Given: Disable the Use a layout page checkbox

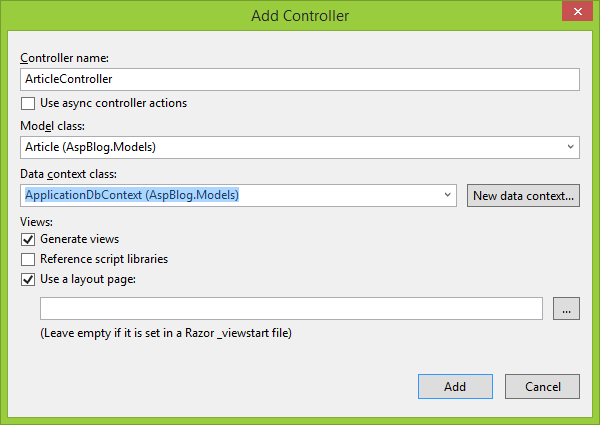Looking at the screenshot, I should 28,279.
